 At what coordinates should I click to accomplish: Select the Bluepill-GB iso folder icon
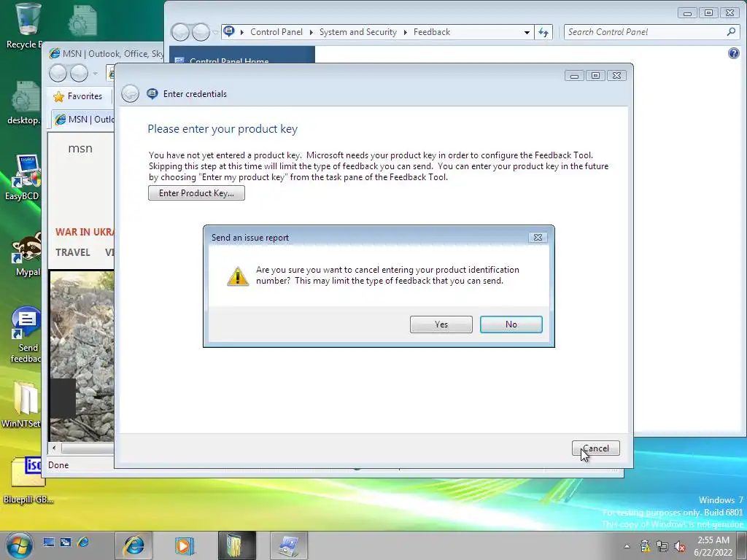27,481
